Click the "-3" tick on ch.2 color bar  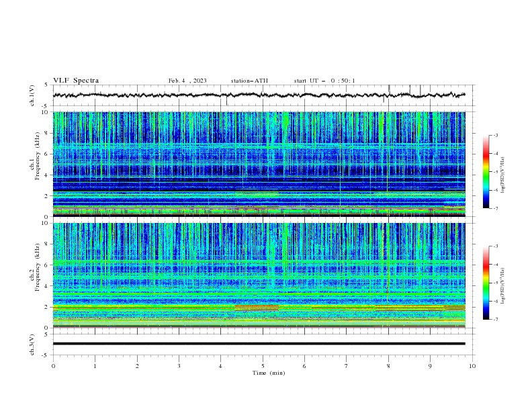point(496,246)
